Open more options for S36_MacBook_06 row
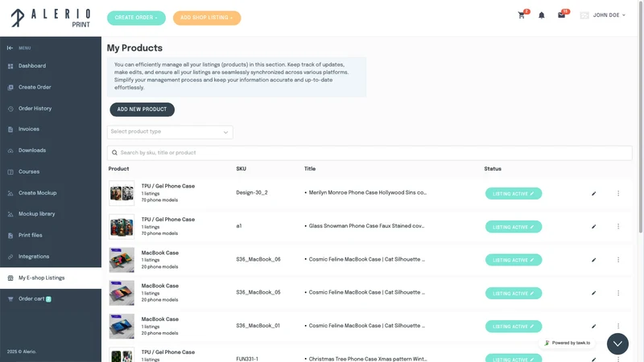Screen dimensions: 644x362 coord(618,260)
